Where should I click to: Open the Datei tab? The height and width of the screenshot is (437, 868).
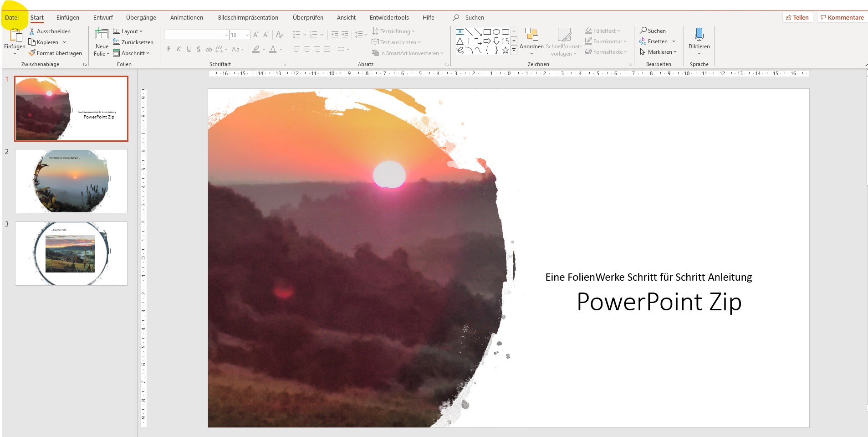12,17
